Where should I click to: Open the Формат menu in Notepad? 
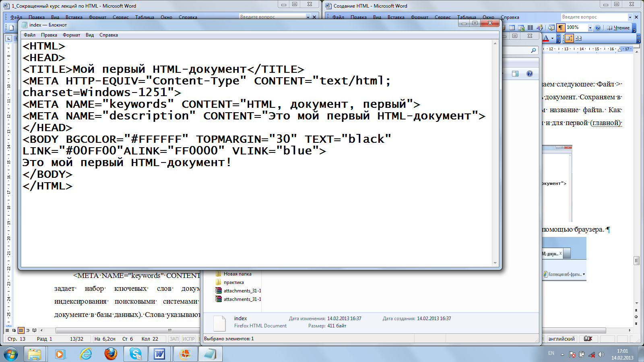[71, 35]
